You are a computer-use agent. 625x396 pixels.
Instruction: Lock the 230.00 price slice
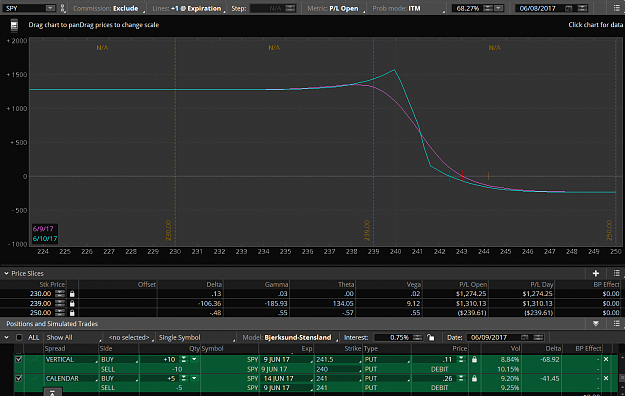pyautogui.click(x=72, y=294)
